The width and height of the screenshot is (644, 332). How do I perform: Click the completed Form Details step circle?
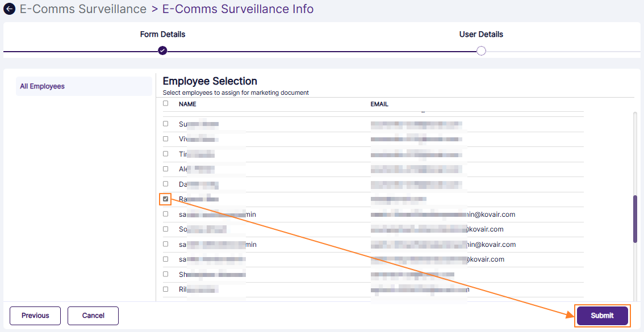162,51
